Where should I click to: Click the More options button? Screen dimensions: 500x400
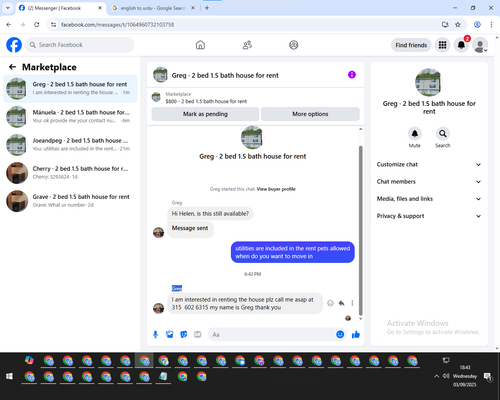tap(310, 114)
